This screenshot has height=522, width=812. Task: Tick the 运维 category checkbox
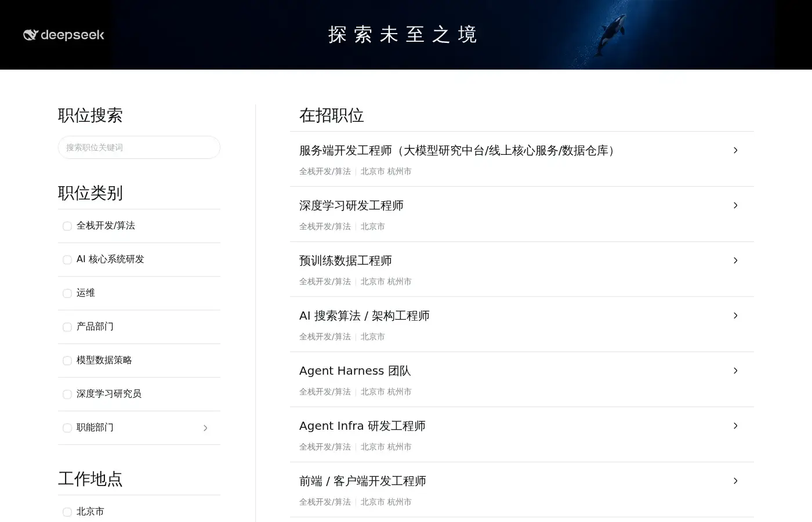67,293
